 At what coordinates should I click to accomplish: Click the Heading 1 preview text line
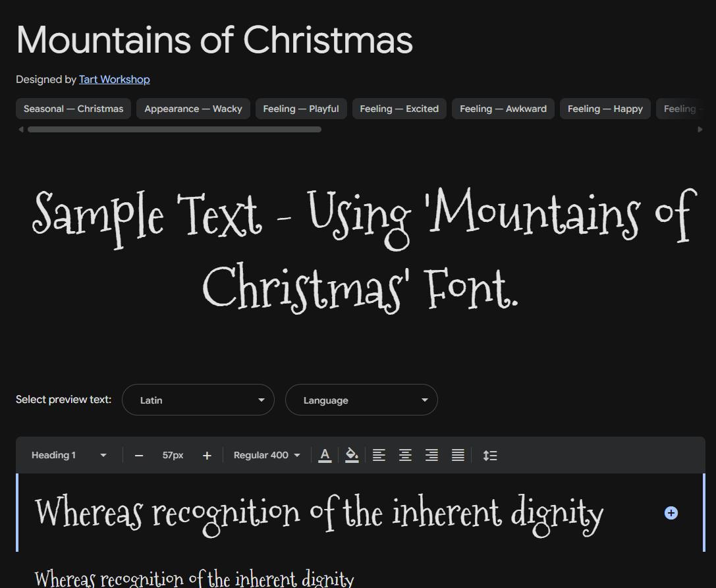click(319, 515)
